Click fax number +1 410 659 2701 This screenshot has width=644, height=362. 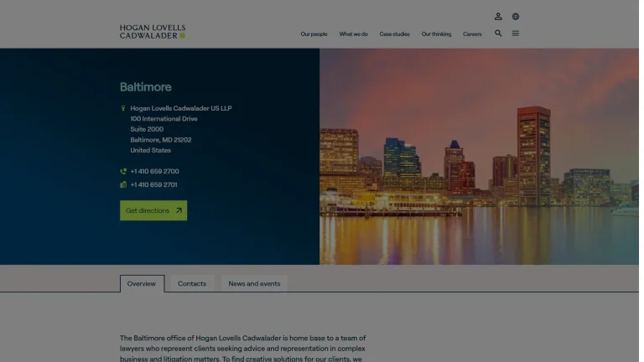click(x=153, y=184)
